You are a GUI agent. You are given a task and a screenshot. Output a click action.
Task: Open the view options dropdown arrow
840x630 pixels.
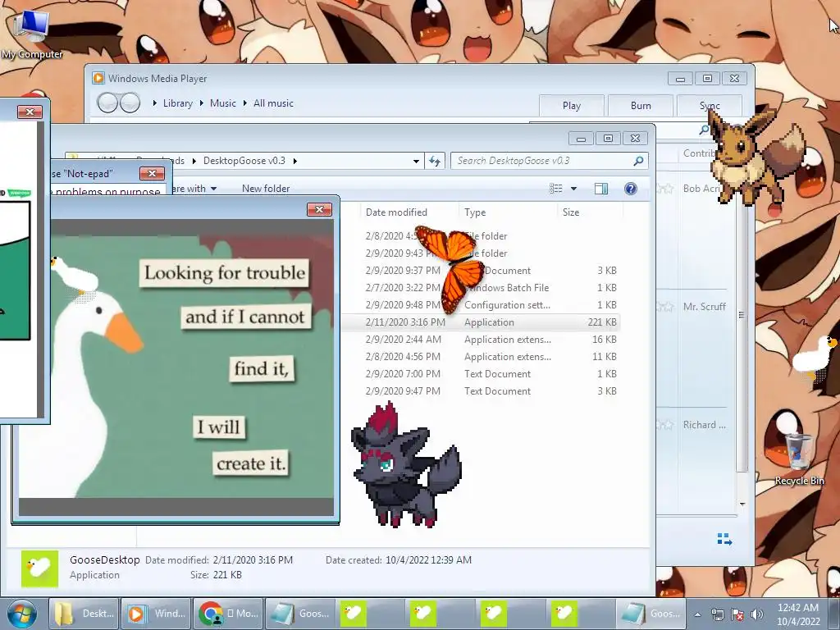(x=573, y=189)
